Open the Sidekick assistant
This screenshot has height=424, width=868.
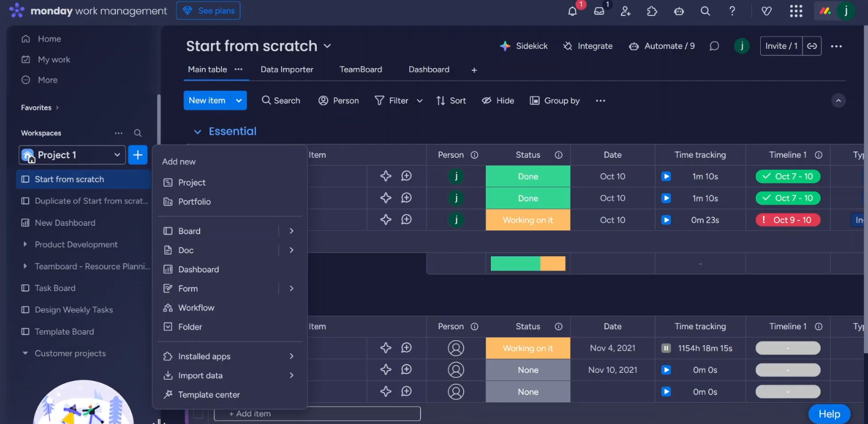pos(524,46)
